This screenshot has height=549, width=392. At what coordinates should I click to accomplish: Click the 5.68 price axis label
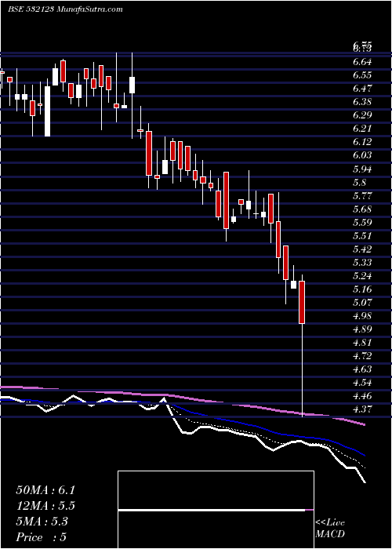pyautogui.click(x=362, y=209)
